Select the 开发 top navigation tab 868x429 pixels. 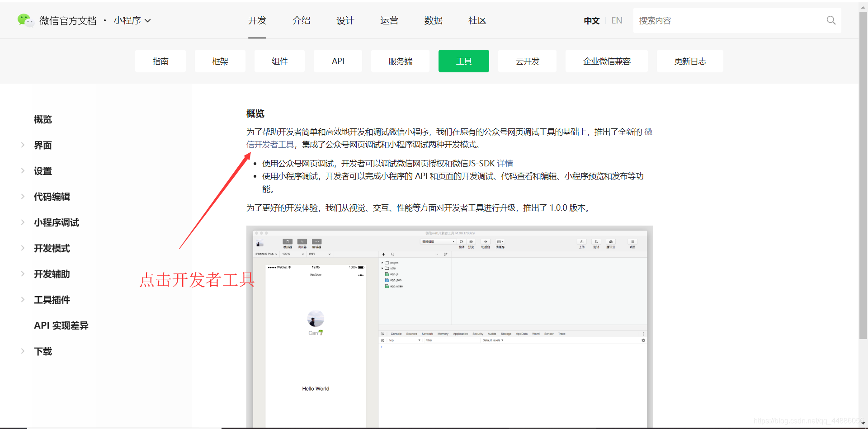point(257,20)
